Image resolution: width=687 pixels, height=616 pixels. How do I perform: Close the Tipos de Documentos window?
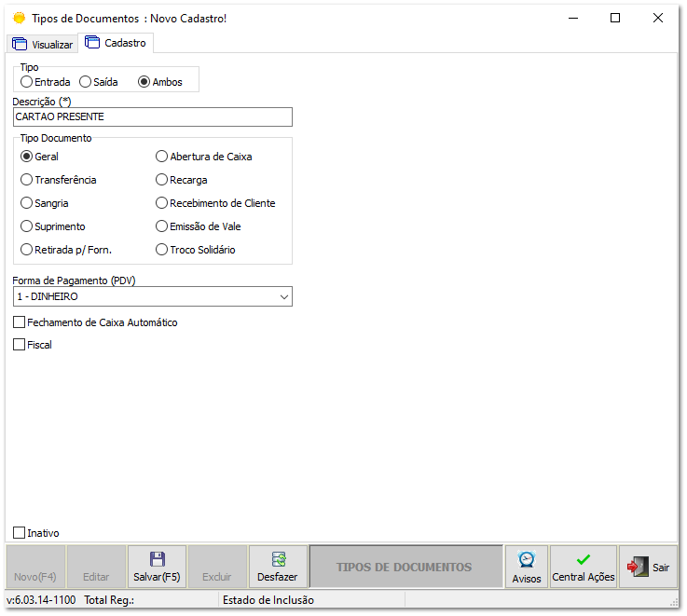click(658, 18)
